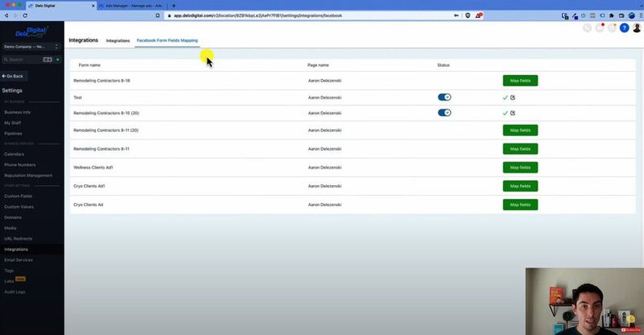Open a new browser tab with plus
Image resolution: width=644 pixels, height=335 pixels.
[x=174, y=6]
